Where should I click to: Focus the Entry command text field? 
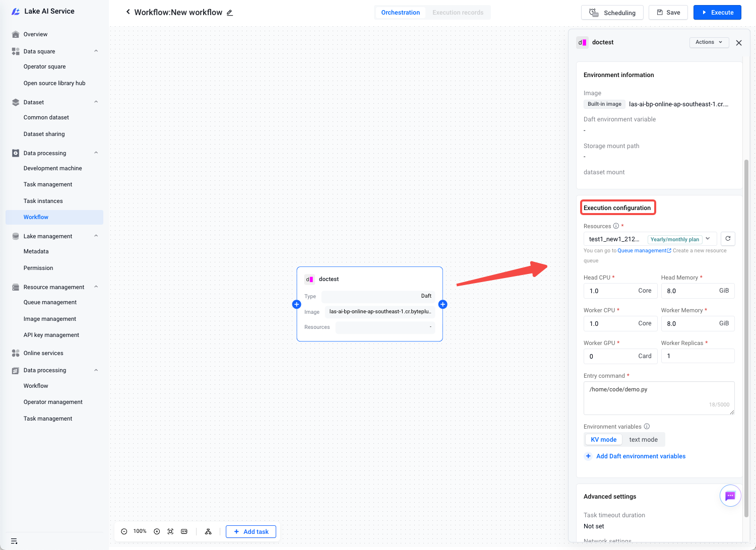pos(658,398)
